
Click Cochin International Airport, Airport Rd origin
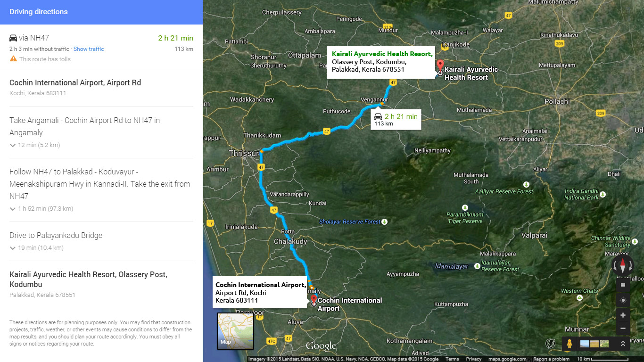click(75, 83)
